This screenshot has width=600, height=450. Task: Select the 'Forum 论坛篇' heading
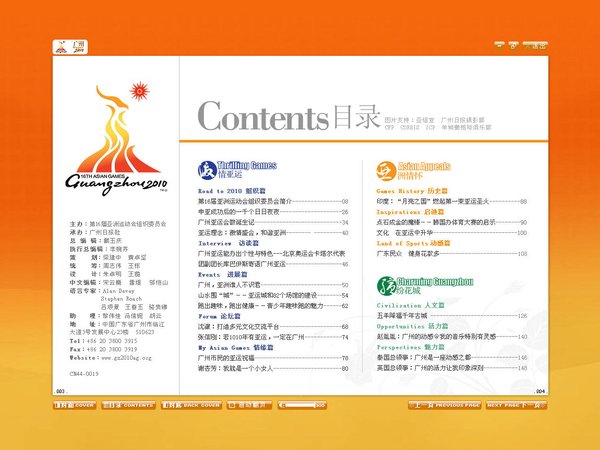pos(219,316)
